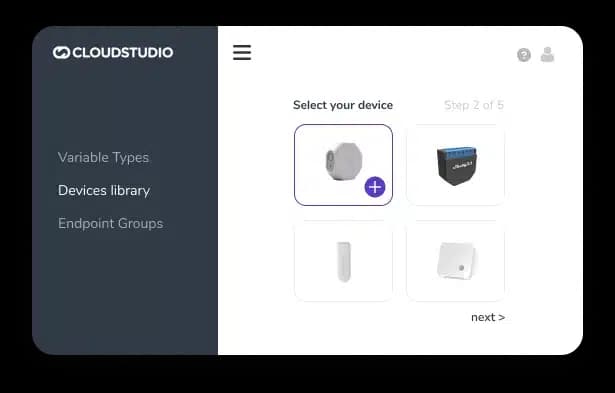Image resolution: width=615 pixels, height=393 pixels.
Task: Click the help question mark icon
Action: [x=524, y=55]
